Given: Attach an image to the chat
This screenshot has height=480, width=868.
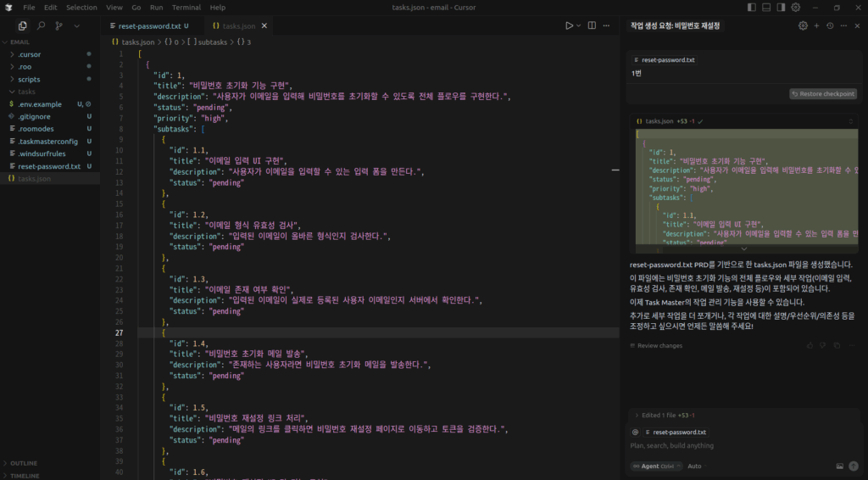Looking at the screenshot, I should coord(839,466).
